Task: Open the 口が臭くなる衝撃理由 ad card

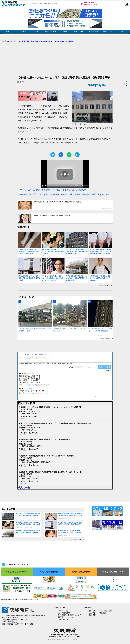Action: (x=65, y=218)
